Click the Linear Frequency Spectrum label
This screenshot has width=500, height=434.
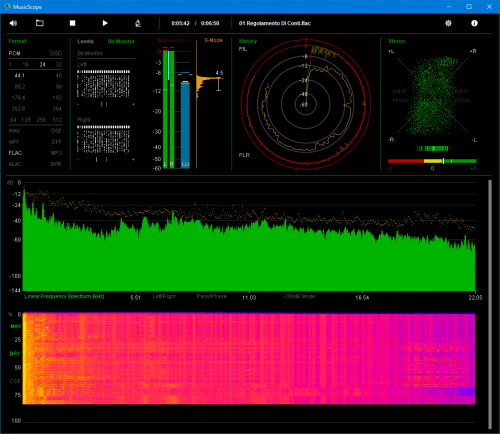click(x=64, y=296)
